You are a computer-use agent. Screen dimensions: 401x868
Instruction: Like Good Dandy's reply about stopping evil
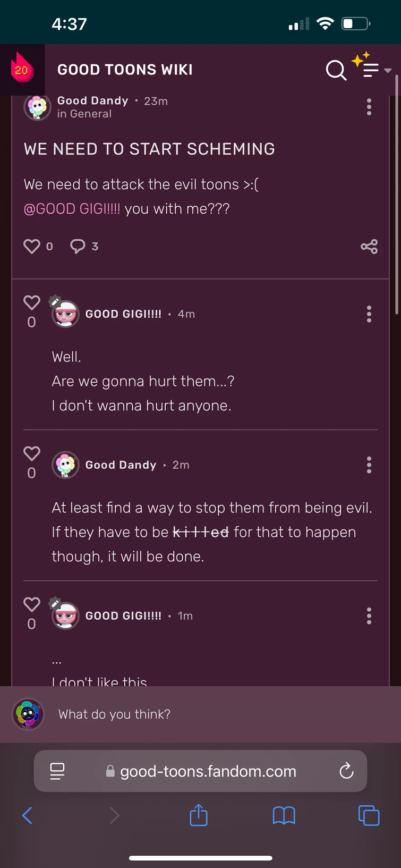pos(32,453)
